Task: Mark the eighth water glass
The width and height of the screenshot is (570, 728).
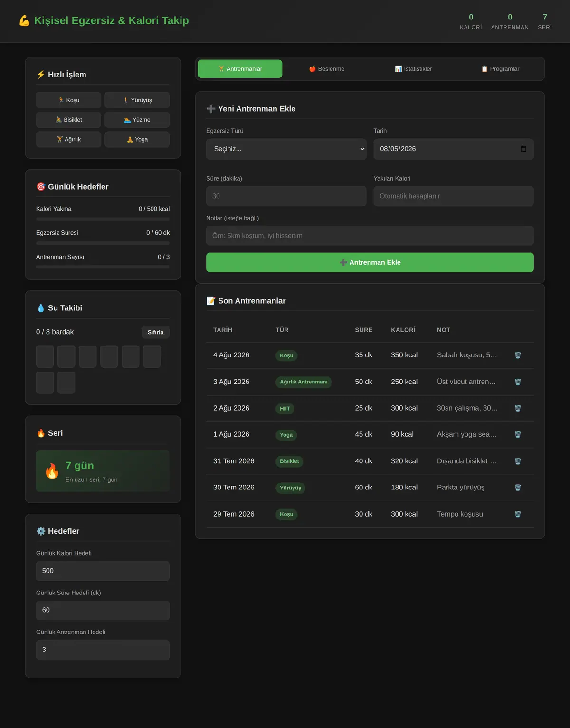Action: (66, 383)
